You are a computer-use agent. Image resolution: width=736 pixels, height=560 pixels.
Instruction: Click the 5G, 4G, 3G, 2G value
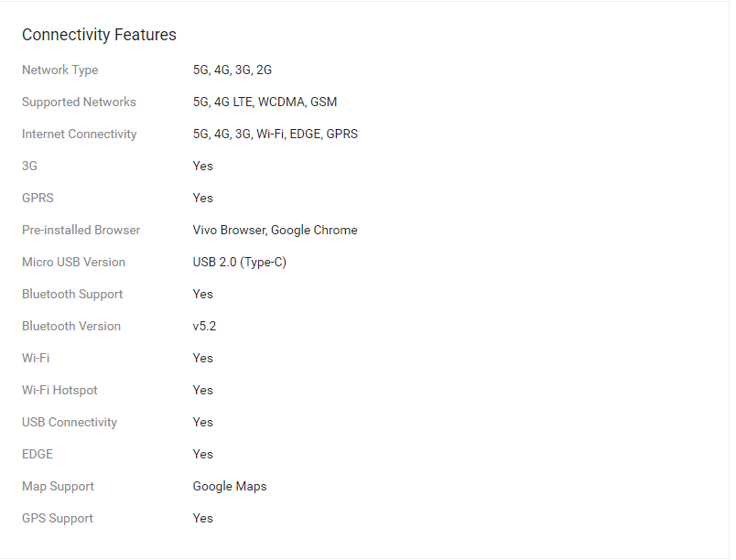pyautogui.click(x=233, y=70)
